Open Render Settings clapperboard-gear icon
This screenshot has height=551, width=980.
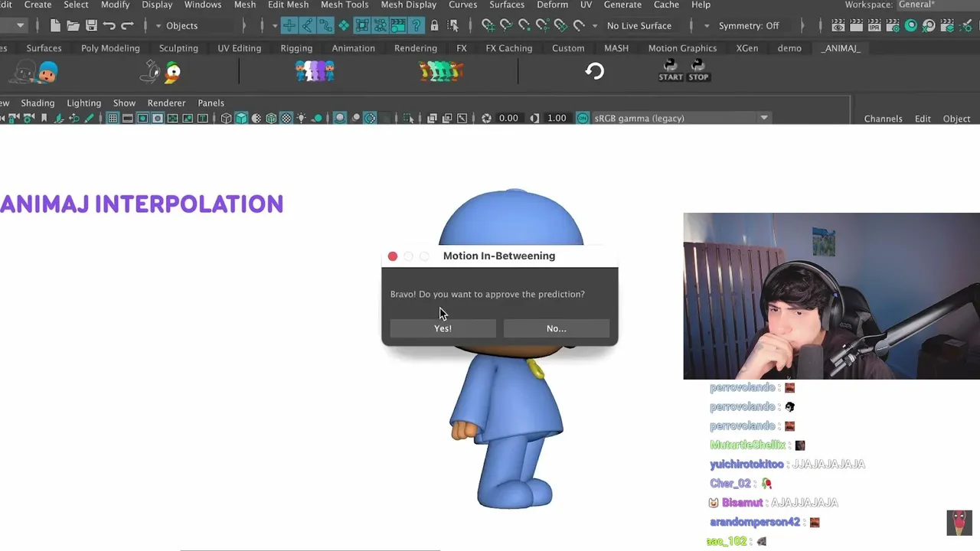pos(893,25)
